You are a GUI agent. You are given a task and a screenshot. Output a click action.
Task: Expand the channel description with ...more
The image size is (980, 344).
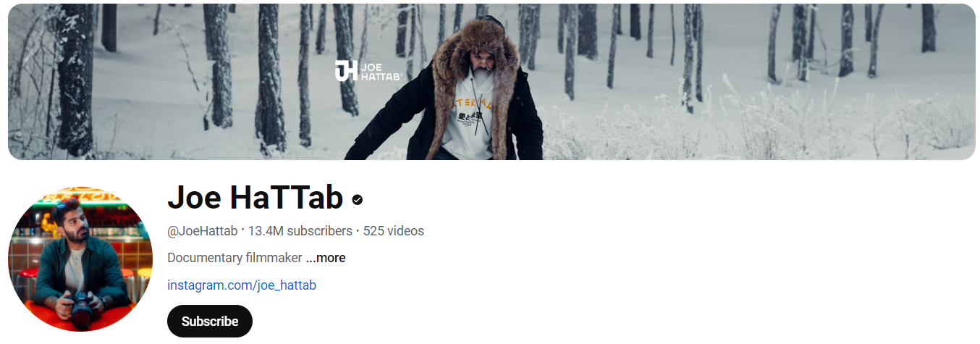click(326, 258)
